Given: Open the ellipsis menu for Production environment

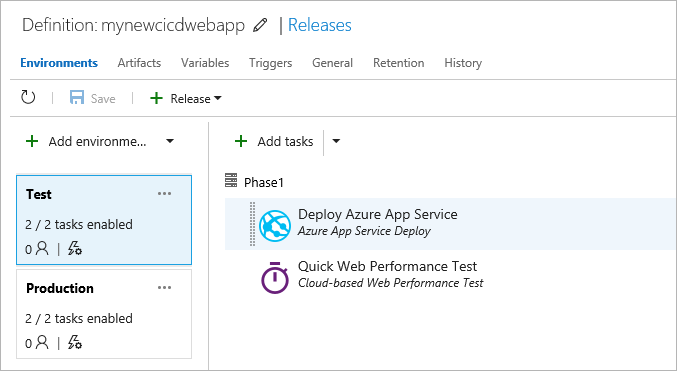Looking at the screenshot, I should 165,288.
